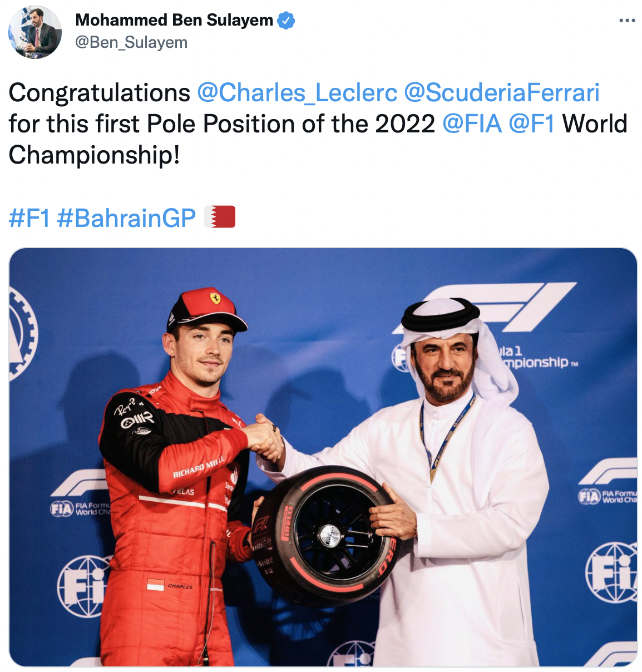Click the Ferrari shield on the red cap

tap(215, 298)
